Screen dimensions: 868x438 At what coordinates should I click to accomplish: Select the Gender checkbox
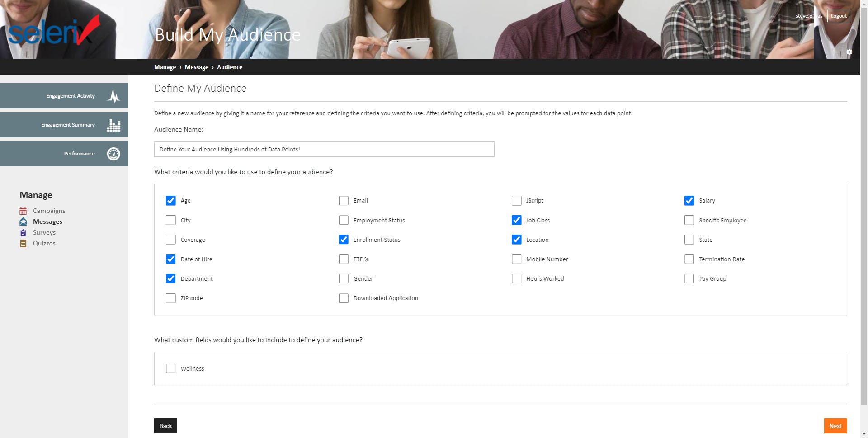tap(344, 278)
